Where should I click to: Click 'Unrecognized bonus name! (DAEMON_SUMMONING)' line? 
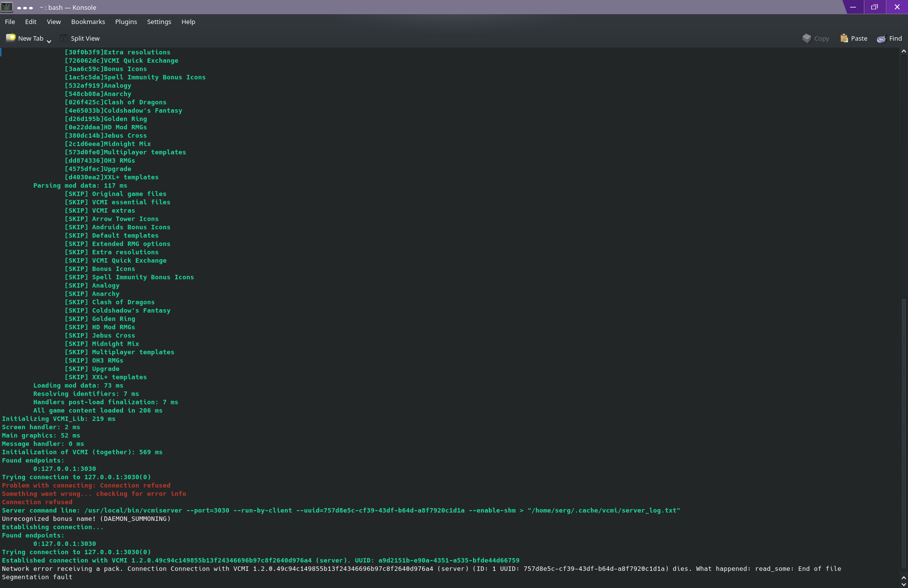86,519
